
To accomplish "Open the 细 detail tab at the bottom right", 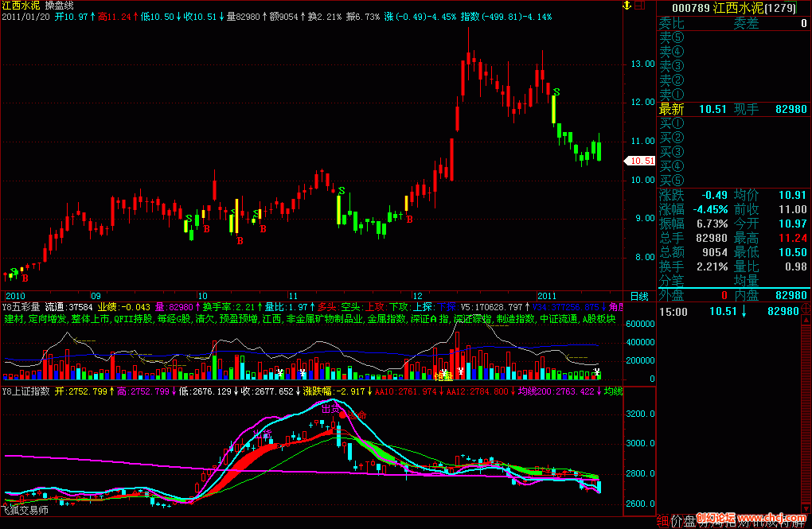I will pos(662,521).
